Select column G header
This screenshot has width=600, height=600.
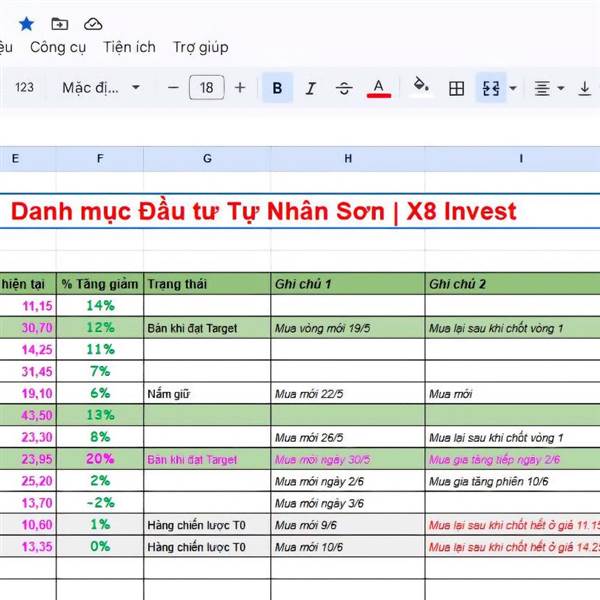(207, 158)
